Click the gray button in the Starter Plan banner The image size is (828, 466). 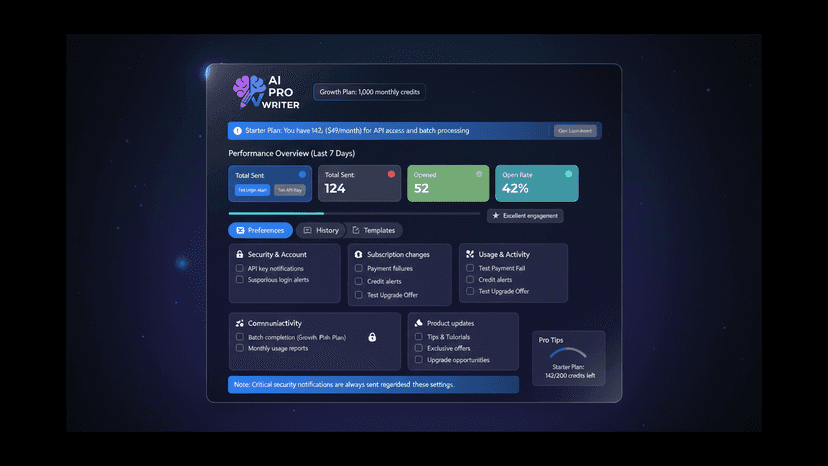coord(575,131)
